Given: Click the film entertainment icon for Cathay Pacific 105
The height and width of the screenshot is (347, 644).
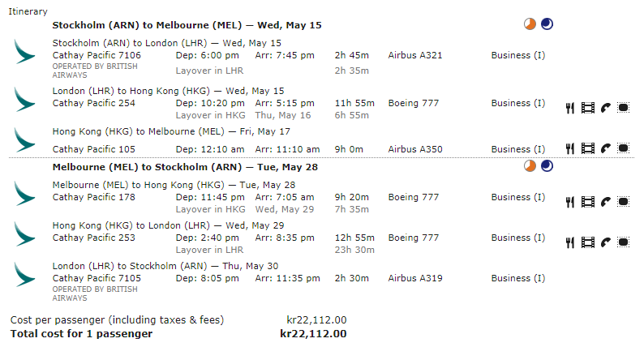Looking at the screenshot, I should click(x=588, y=148).
